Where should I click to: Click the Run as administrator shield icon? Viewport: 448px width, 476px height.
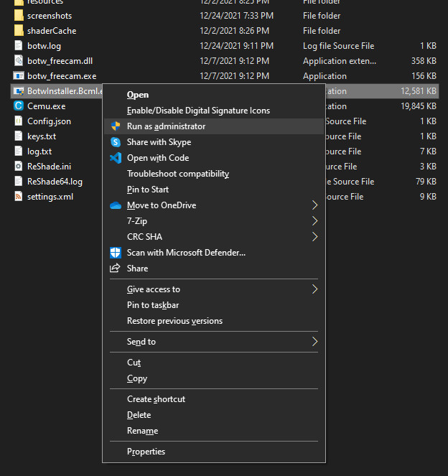[x=115, y=126]
